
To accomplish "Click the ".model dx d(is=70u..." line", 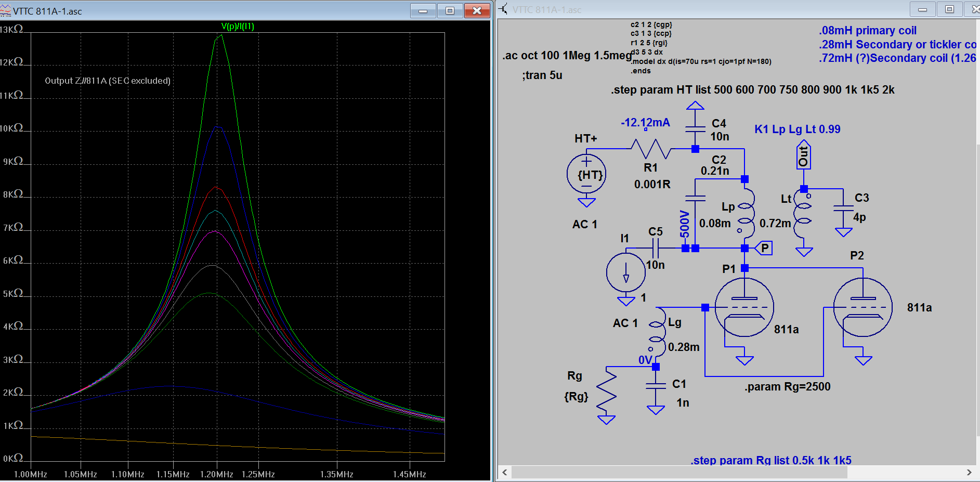I will 701,61.
